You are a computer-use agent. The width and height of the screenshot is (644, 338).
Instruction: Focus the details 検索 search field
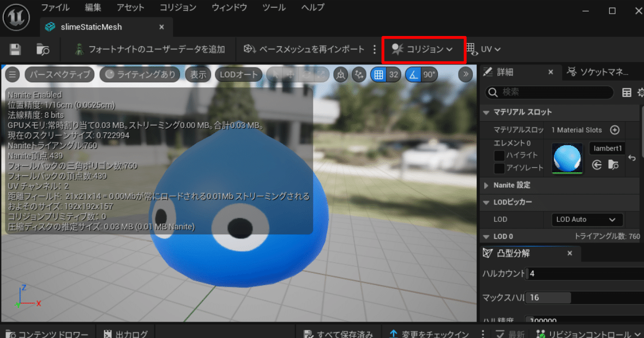(x=550, y=92)
